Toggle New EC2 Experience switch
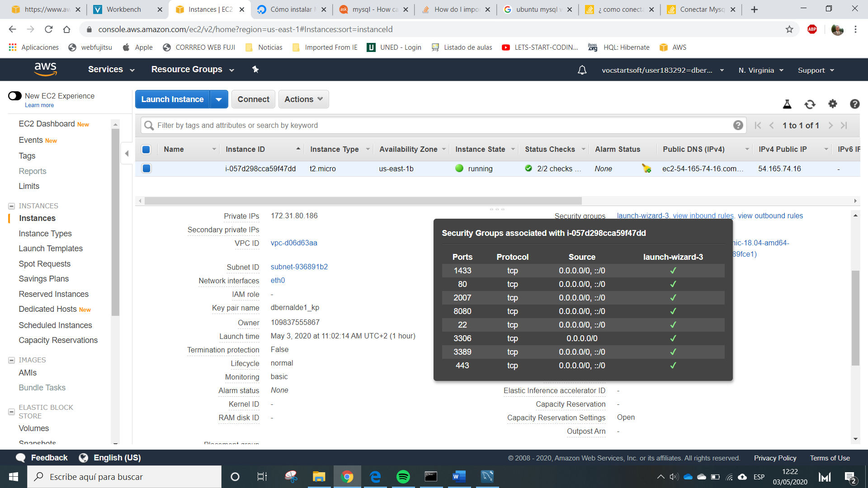 click(15, 96)
